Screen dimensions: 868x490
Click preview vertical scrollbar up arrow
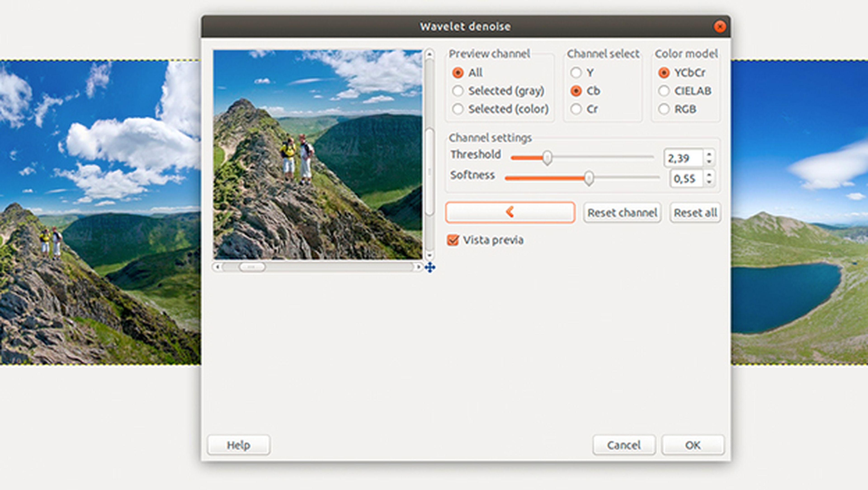tap(429, 54)
